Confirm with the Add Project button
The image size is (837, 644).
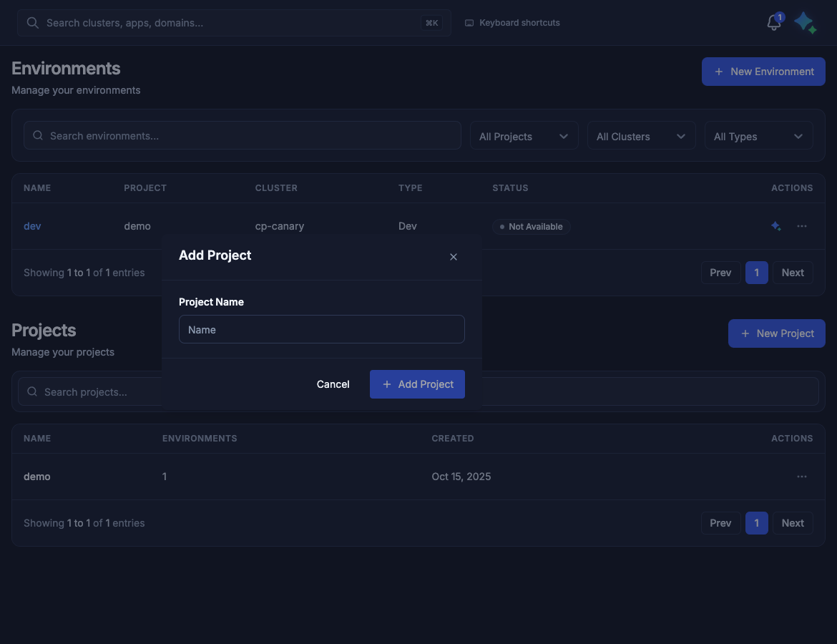tap(418, 384)
